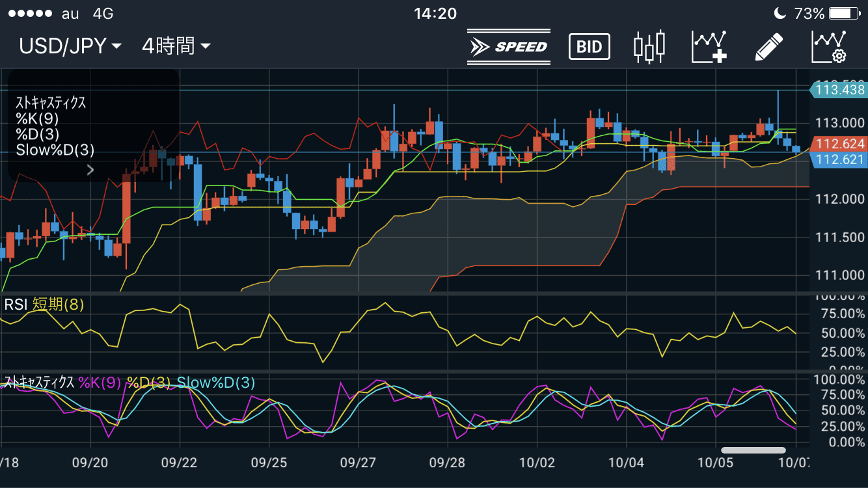Click the %D(3) parameter in info panel

[x=38, y=134]
